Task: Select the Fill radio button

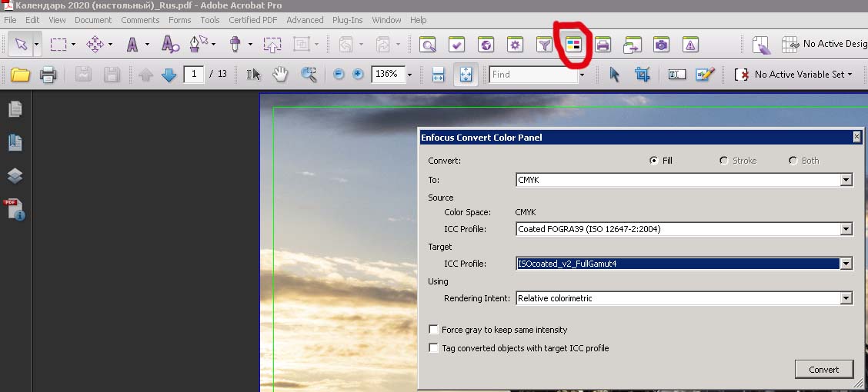Action: (x=653, y=161)
